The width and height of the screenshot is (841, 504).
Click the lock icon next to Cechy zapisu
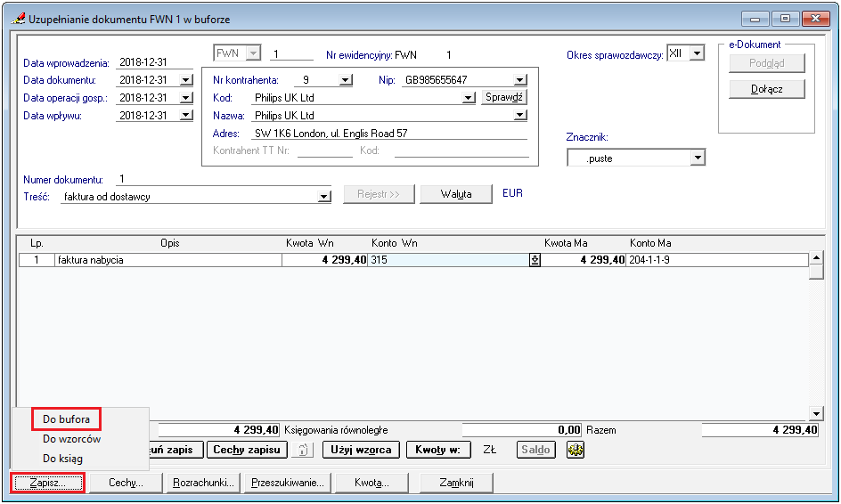[303, 450]
